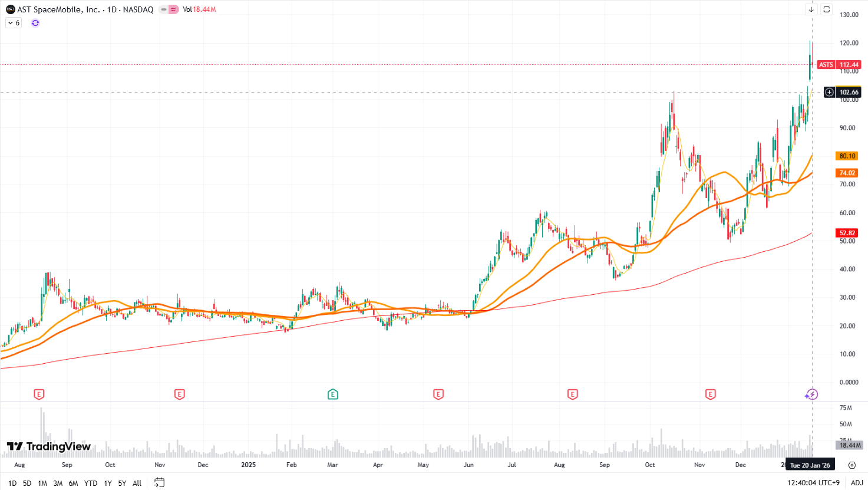The width and height of the screenshot is (868, 490).
Task: Open the green earnings marker near March
Action: point(333,394)
